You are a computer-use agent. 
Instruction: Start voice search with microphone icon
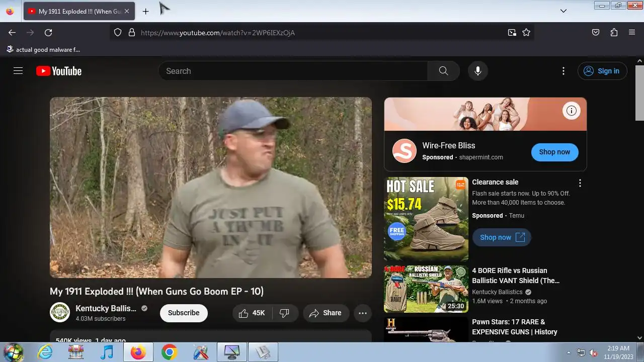point(478,71)
